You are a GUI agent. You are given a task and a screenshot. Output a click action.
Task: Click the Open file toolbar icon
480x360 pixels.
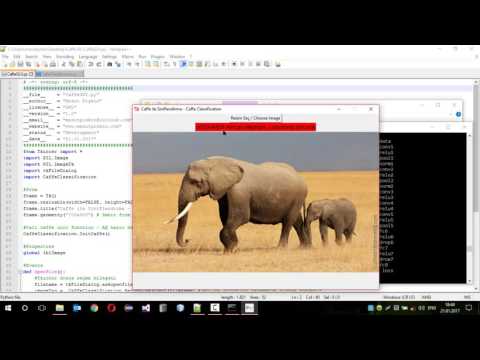(x=13, y=64)
